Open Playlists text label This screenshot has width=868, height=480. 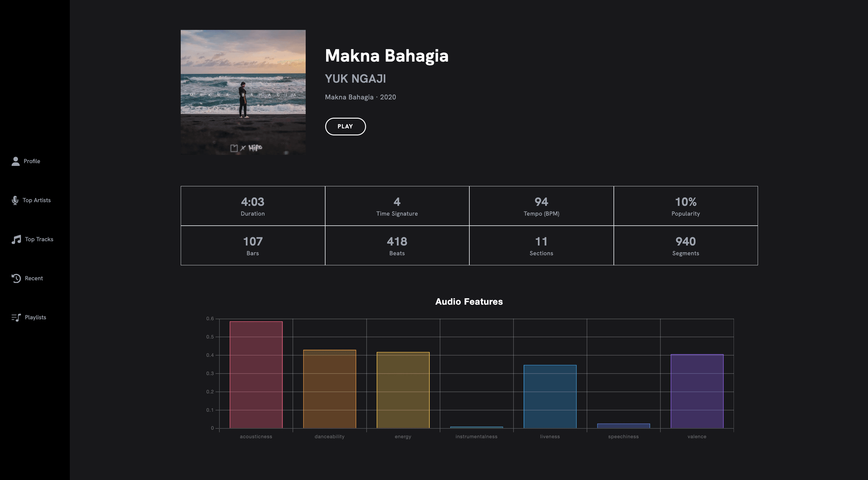[x=35, y=317]
